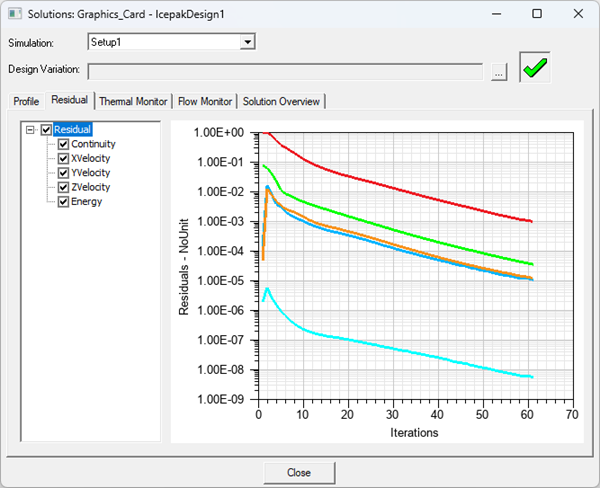The height and width of the screenshot is (488, 600).
Task: Uncheck the Energy residual checkbox
Action: coord(64,201)
